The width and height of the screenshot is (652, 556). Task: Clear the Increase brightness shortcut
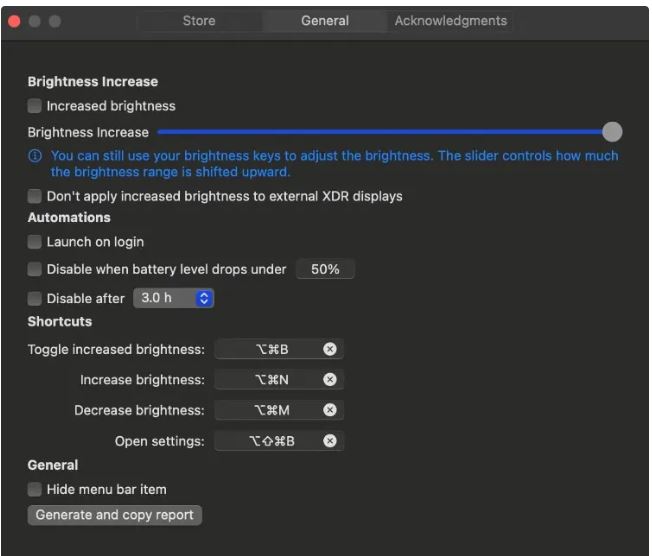[330, 380]
